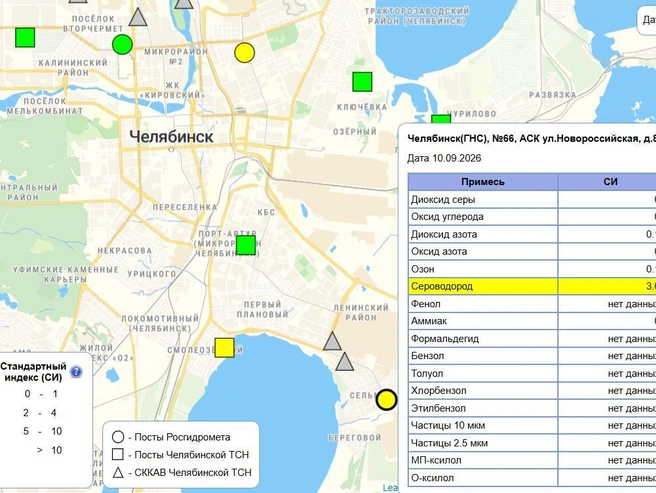Screen dimensions: 656x493
Task: Select the highlighted Сероводород row
Action: pyautogui.click(x=532, y=286)
